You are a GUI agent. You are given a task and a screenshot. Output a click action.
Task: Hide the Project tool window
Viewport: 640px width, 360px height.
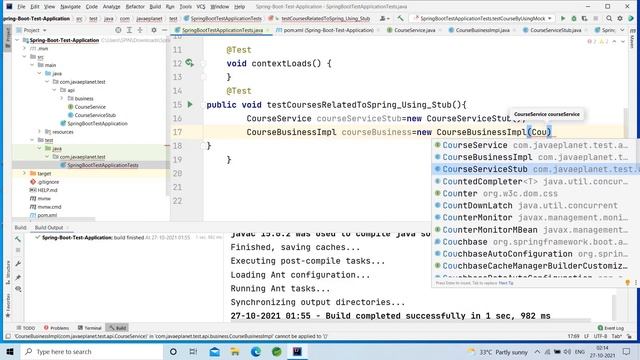tap(164, 30)
